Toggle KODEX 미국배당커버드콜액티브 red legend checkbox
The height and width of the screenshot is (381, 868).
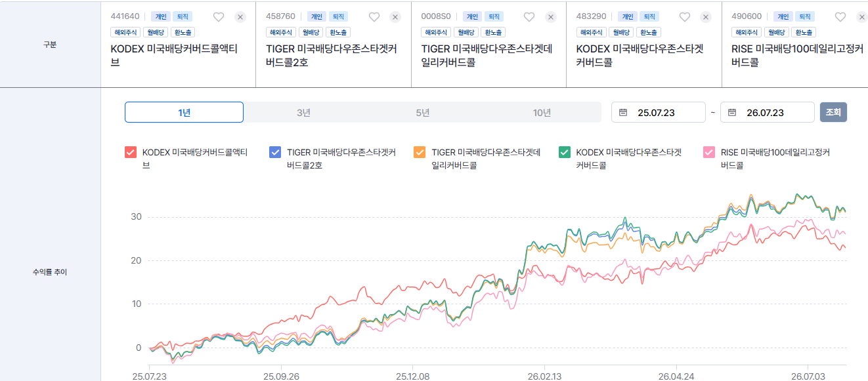point(131,152)
